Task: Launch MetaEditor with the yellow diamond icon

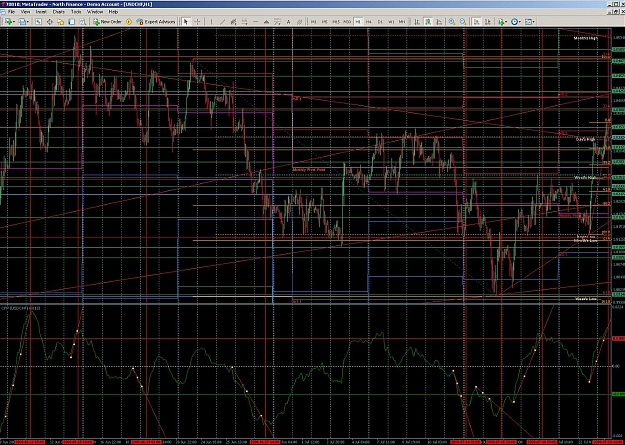Action: [129, 22]
